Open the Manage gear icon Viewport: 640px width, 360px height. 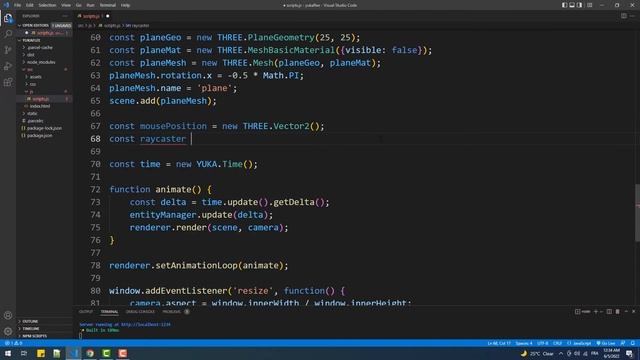coord(8,331)
